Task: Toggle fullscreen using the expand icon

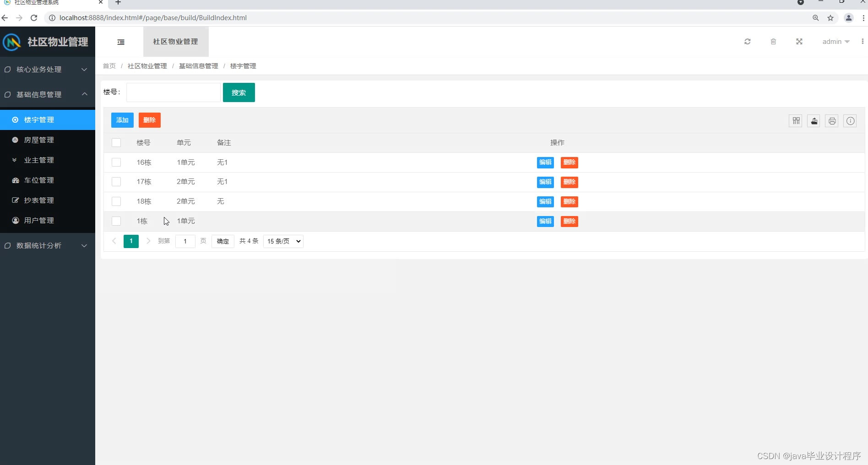Action: pos(799,41)
